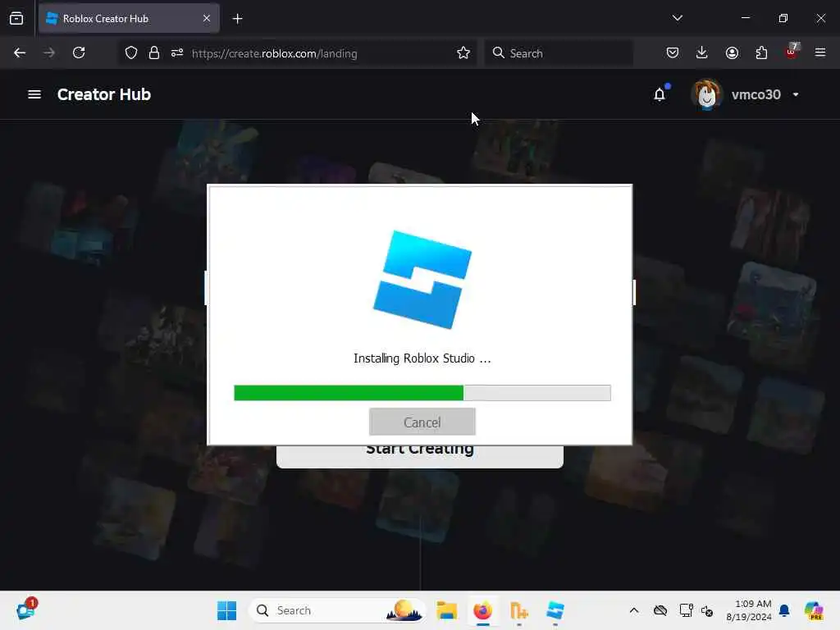Click the Firefox search box

pyautogui.click(x=559, y=53)
